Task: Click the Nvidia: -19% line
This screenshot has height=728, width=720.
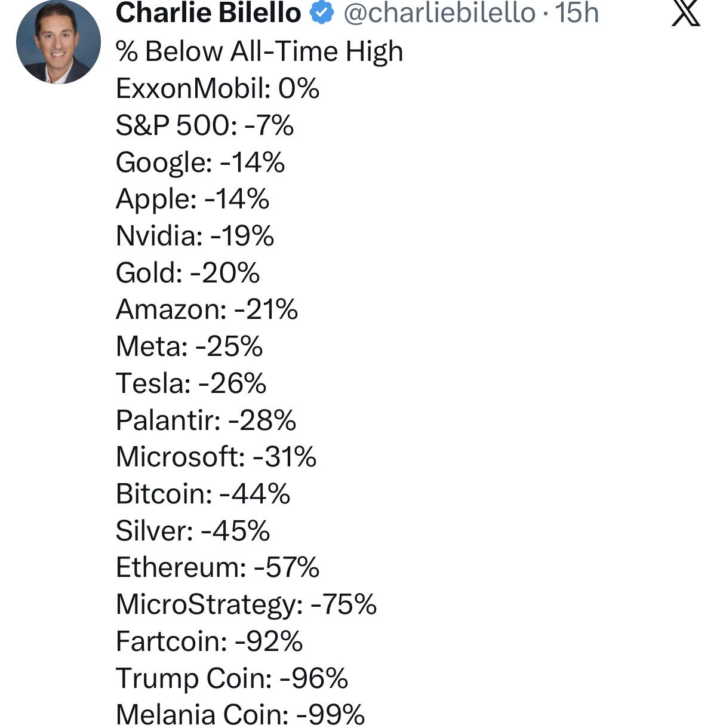Action: tap(195, 236)
